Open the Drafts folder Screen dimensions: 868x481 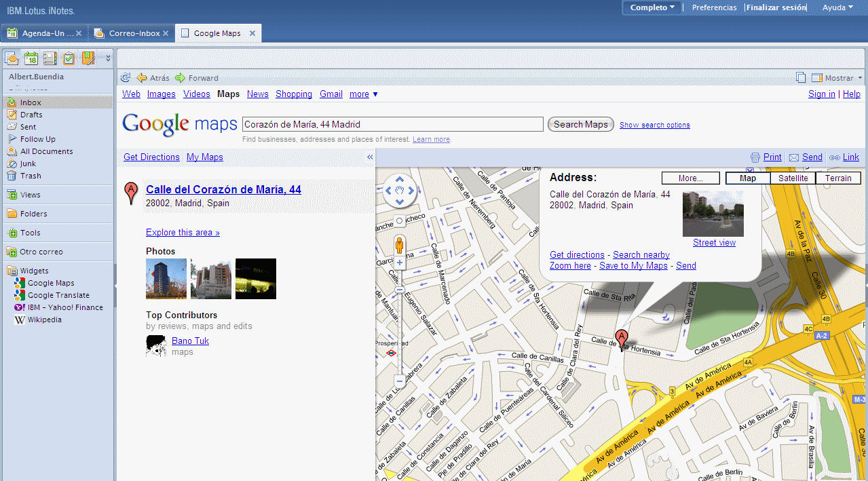coord(31,115)
